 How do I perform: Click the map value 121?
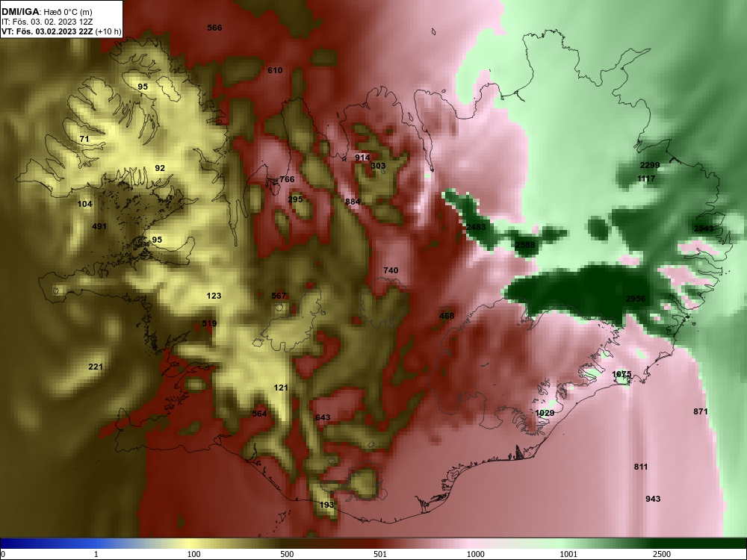click(x=281, y=388)
